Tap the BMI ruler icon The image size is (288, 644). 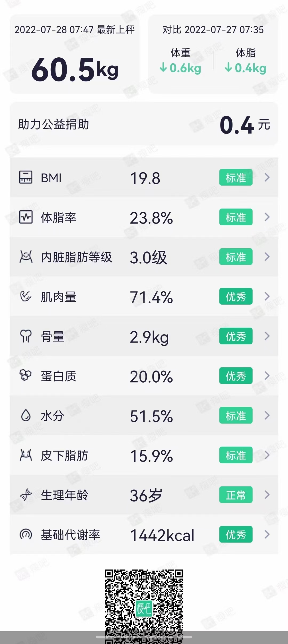(26, 177)
